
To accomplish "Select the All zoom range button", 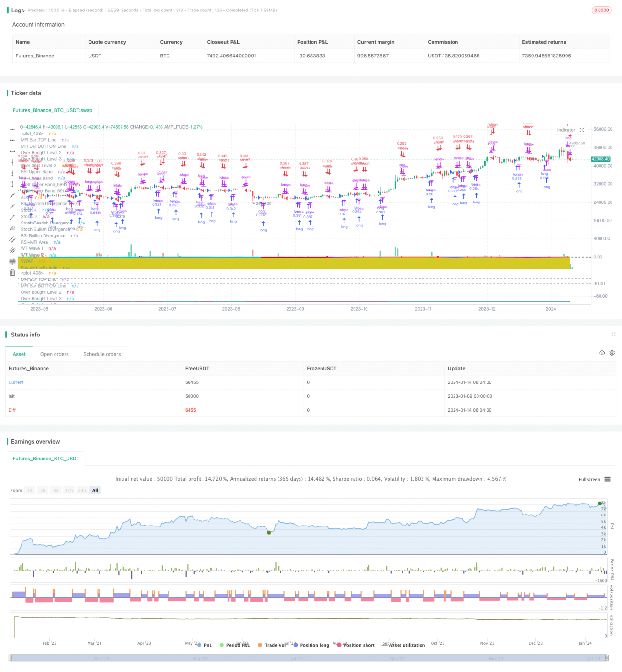I will [95, 490].
